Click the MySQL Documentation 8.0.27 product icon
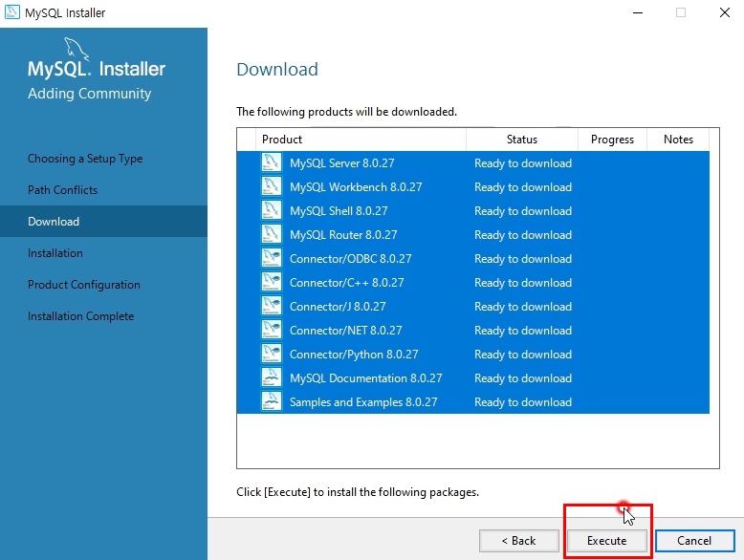This screenshot has height=560, width=744. pyautogui.click(x=272, y=377)
